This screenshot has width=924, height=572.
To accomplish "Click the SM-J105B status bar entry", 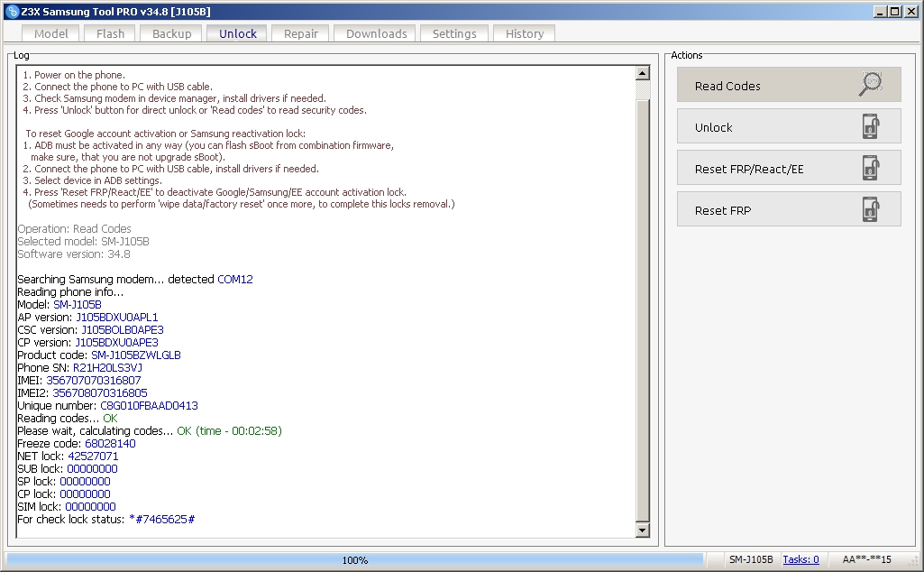I will 751,559.
